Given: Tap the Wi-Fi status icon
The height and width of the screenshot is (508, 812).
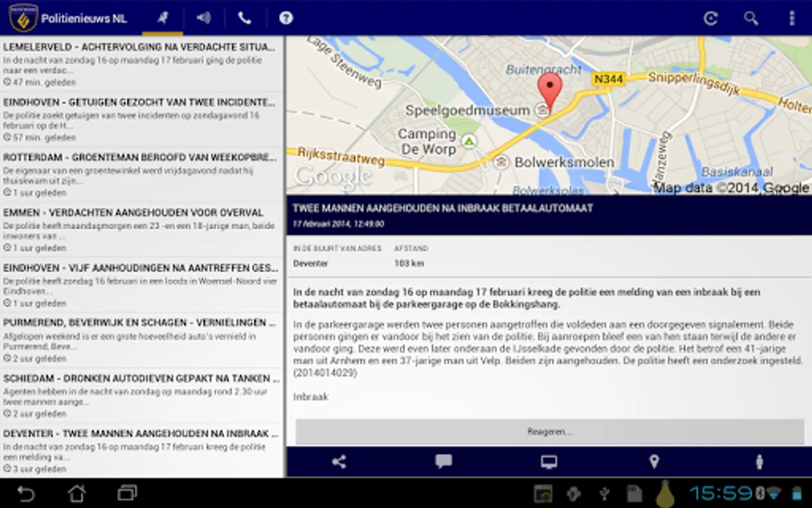Looking at the screenshot, I should [x=773, y=494].
